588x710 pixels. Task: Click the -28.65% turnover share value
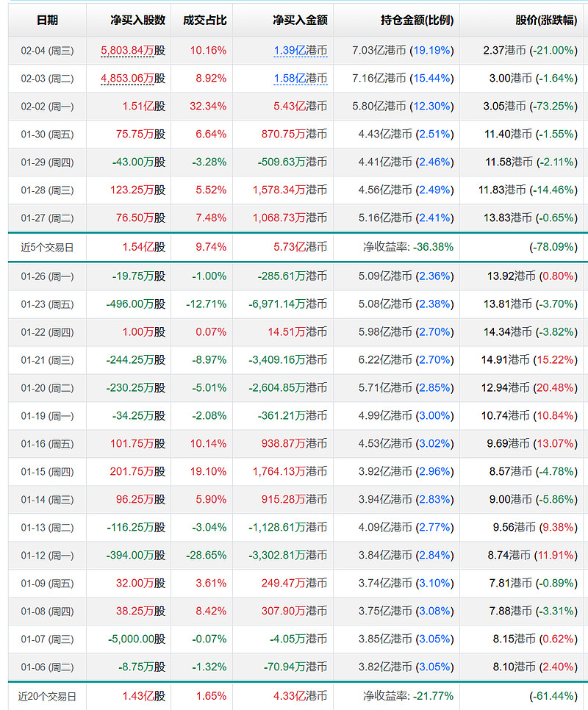click(206, 556)
